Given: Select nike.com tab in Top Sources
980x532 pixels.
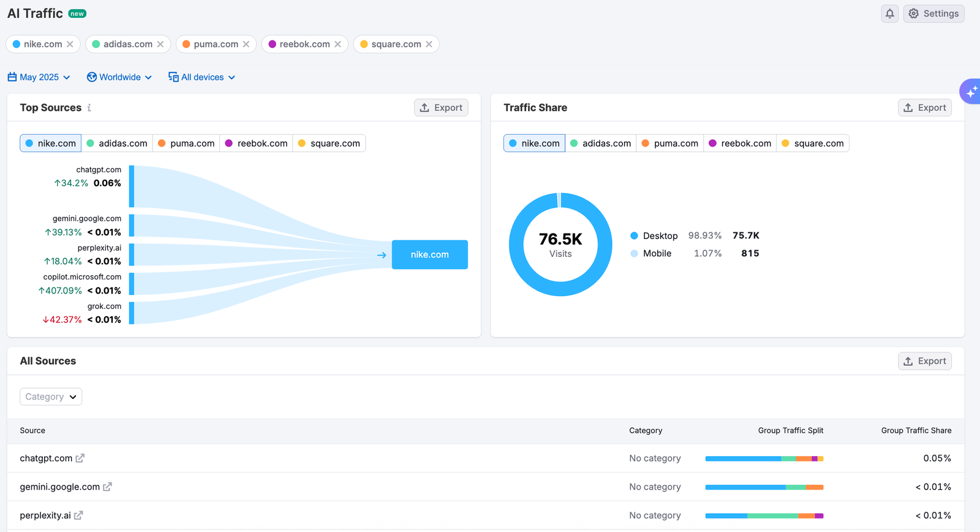Looking at the screenshot, I should pos(51,143).
